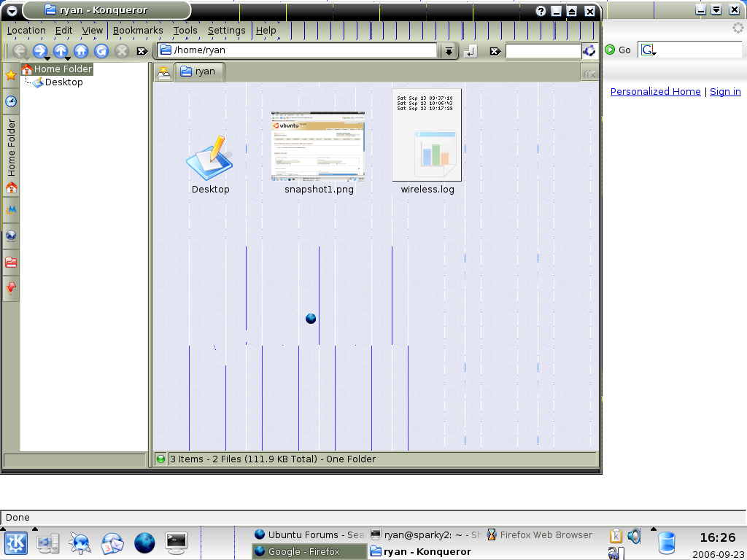
Task: Launch the Konsole terminal from the panel
Action: coord(176,542)
